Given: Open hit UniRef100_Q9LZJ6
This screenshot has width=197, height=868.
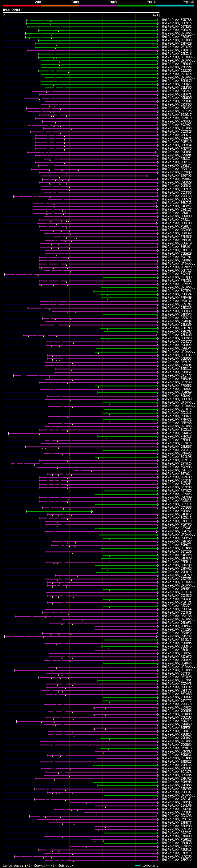Looking at the screenshot, I should click(176, 54).
